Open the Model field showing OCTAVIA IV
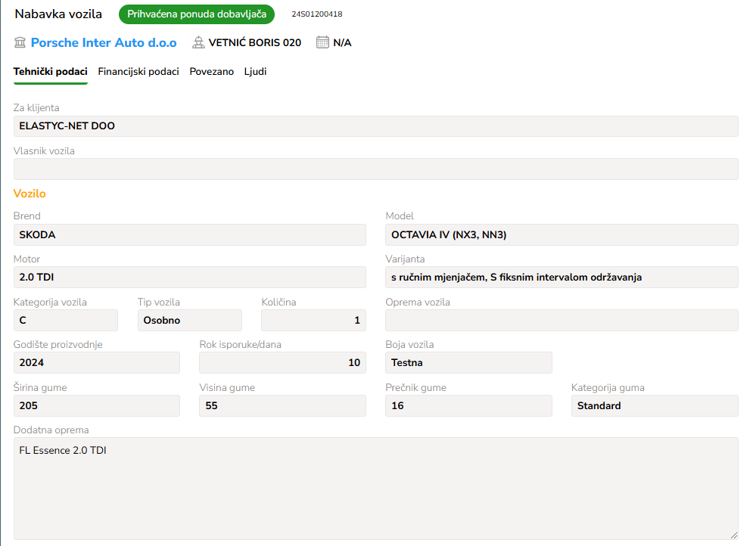 coord(562,234)
